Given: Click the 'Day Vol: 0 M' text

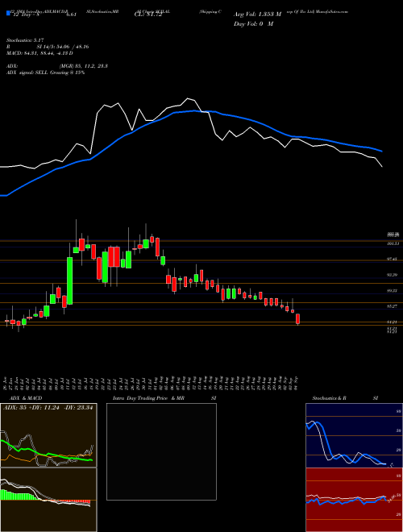Looking at the screenshot, I should tap(253, 24).
